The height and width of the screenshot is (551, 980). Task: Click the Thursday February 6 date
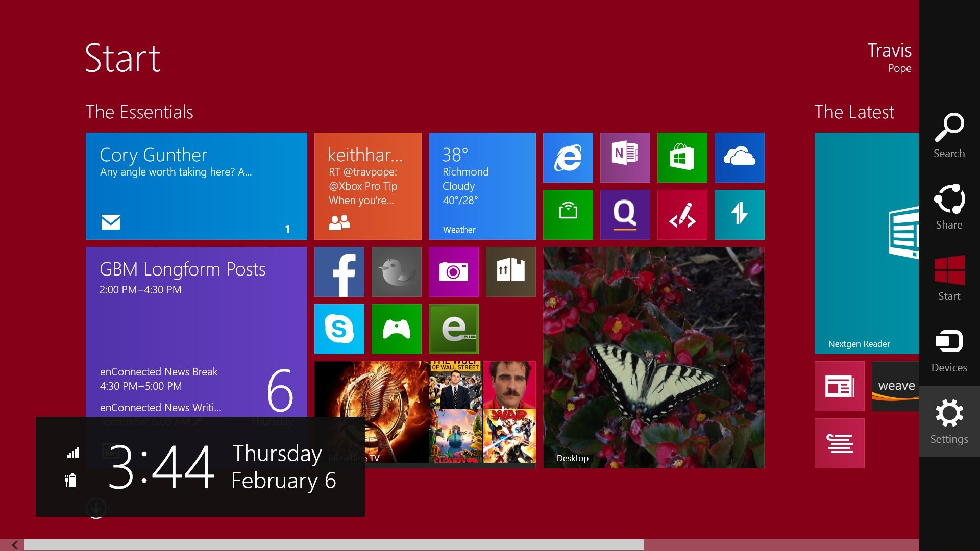coord(283,467)
